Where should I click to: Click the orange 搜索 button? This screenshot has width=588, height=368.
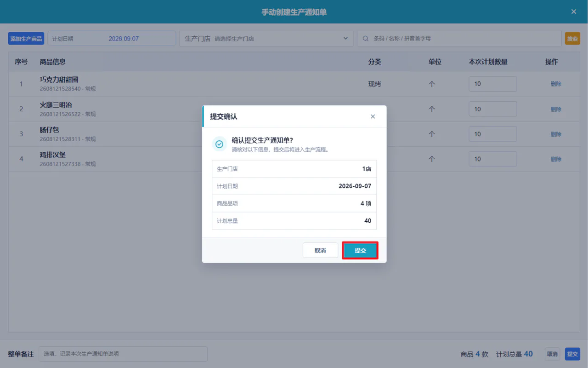click(572, 39)
